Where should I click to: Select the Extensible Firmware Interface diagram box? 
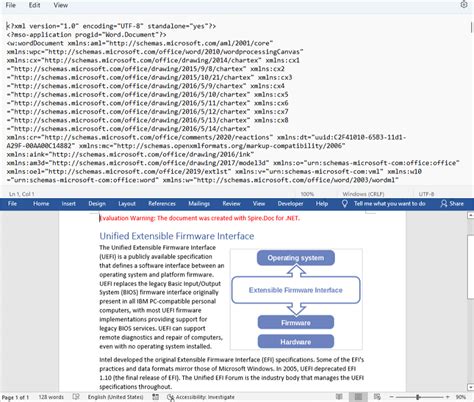click(296, 290)
